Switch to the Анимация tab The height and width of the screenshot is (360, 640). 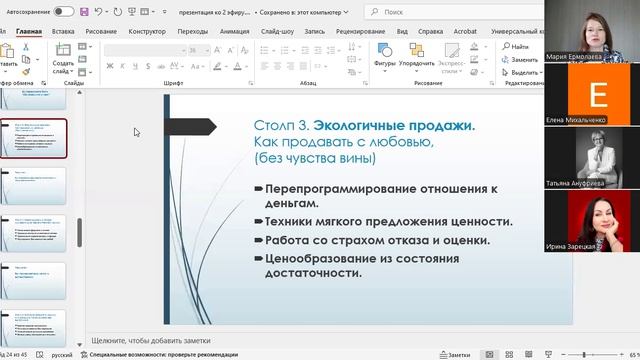tap(234, 31)
